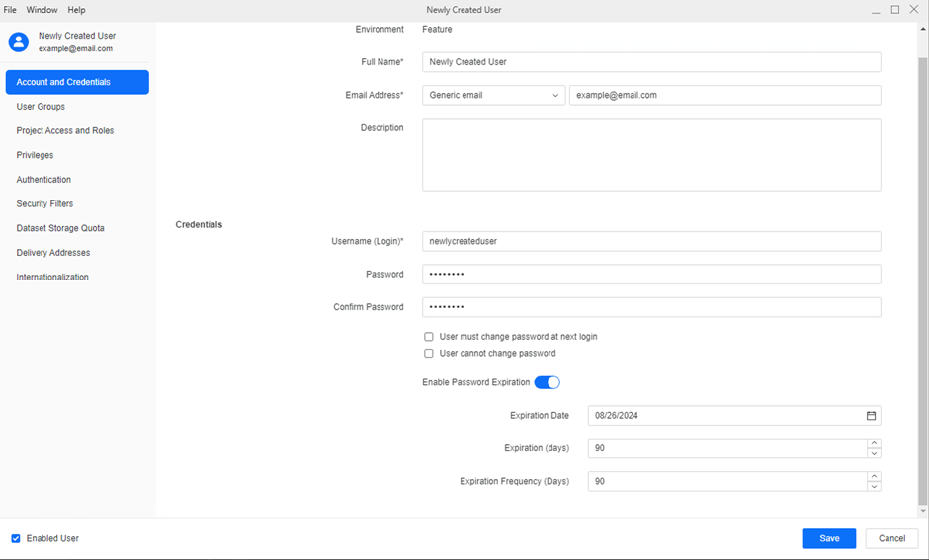This screenshot has width=929, height=560.
Task: Increase the Expiration (days) value
Action: point(874,443)
